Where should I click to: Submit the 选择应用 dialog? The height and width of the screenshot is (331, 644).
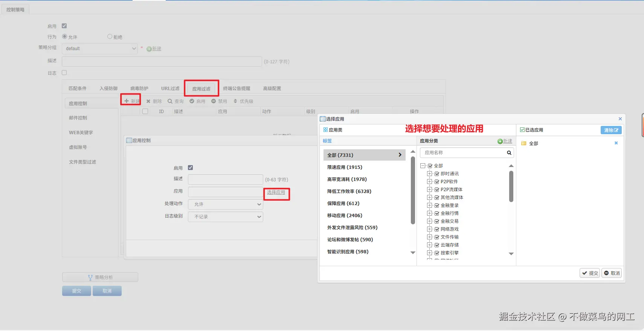[x=590, y=273]
